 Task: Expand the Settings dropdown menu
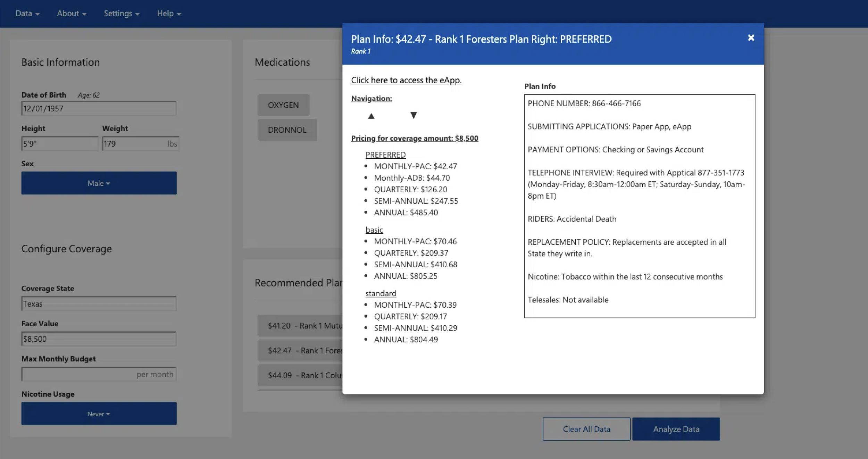(x=122, y=14)
